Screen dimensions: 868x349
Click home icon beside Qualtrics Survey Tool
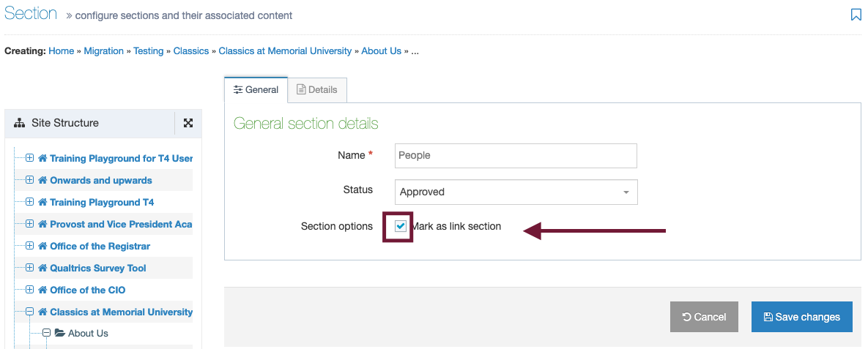click(x=42, y=269)
